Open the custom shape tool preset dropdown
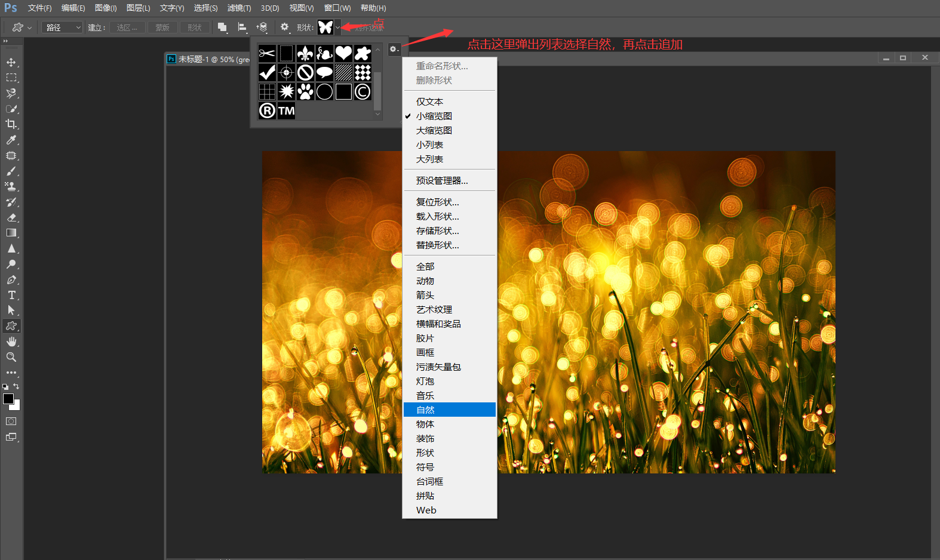 coord(21,27)
